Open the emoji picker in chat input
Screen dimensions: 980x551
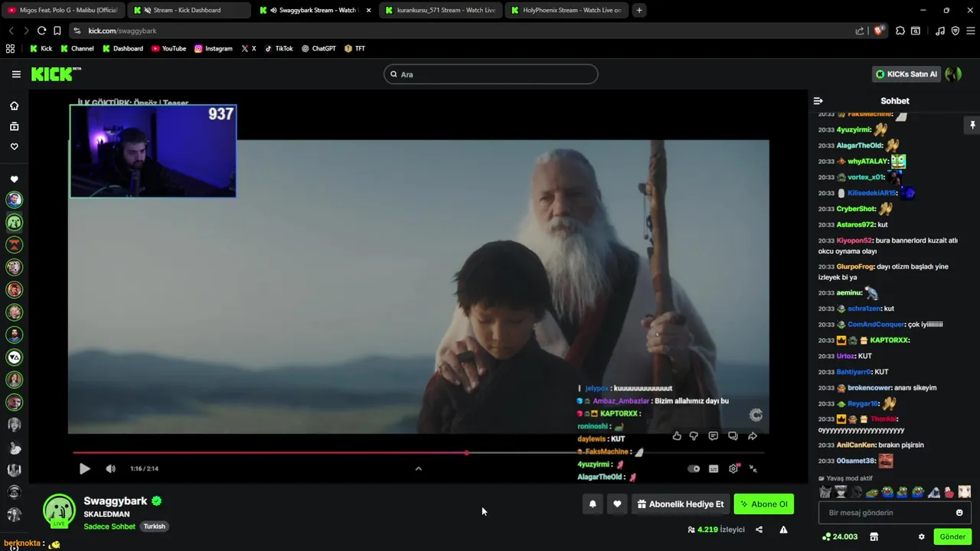pyautogui.click(x=959, y=513)
